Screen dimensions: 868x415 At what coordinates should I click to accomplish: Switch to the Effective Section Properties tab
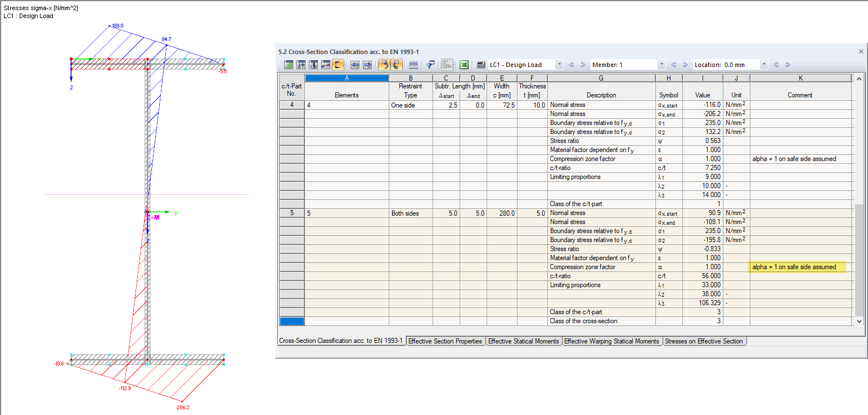coord(446,341)
